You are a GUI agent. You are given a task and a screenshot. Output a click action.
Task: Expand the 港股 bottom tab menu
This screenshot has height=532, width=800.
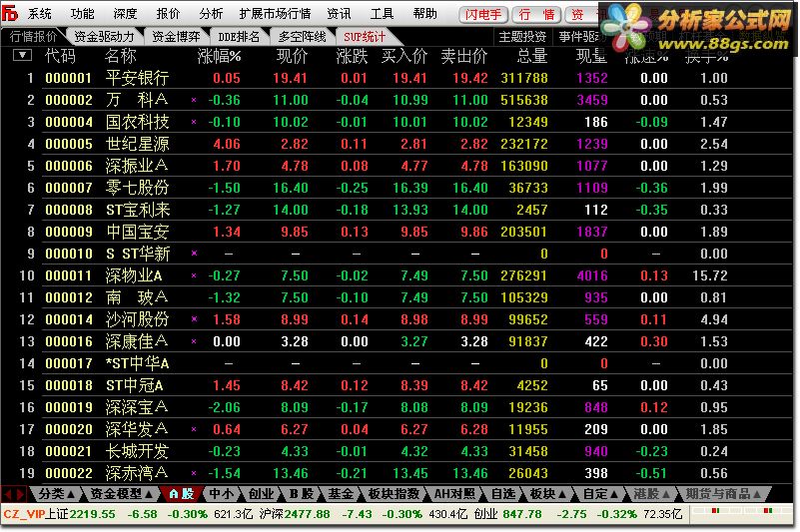(x=651, y=494)
